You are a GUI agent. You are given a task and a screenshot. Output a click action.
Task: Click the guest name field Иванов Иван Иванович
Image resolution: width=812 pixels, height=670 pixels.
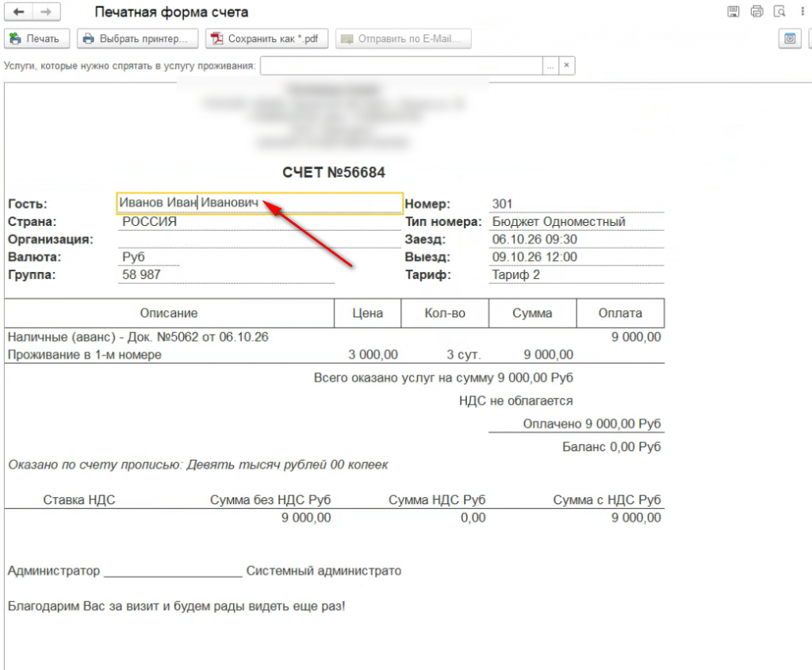tap(259, 203)
